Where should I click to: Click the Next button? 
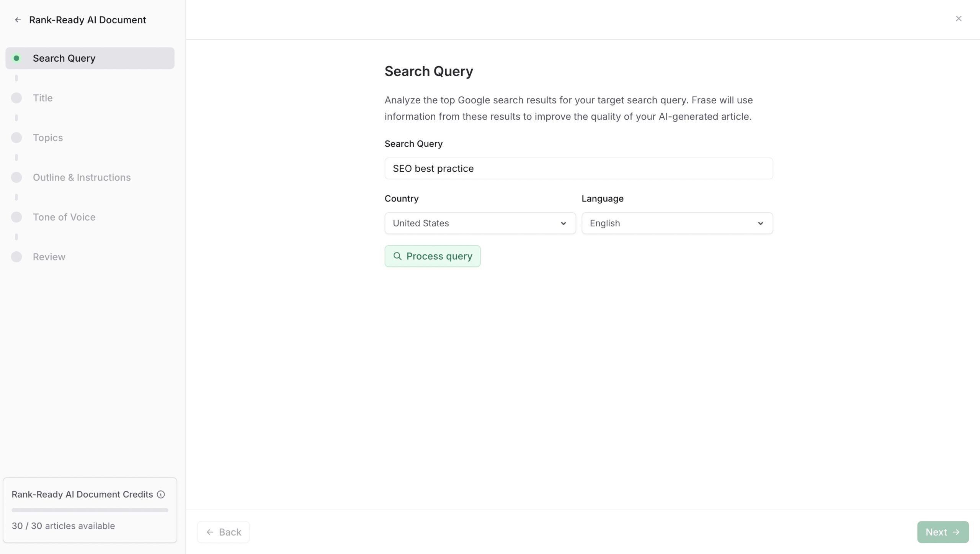pyautogui.click(x=943, y=532)
